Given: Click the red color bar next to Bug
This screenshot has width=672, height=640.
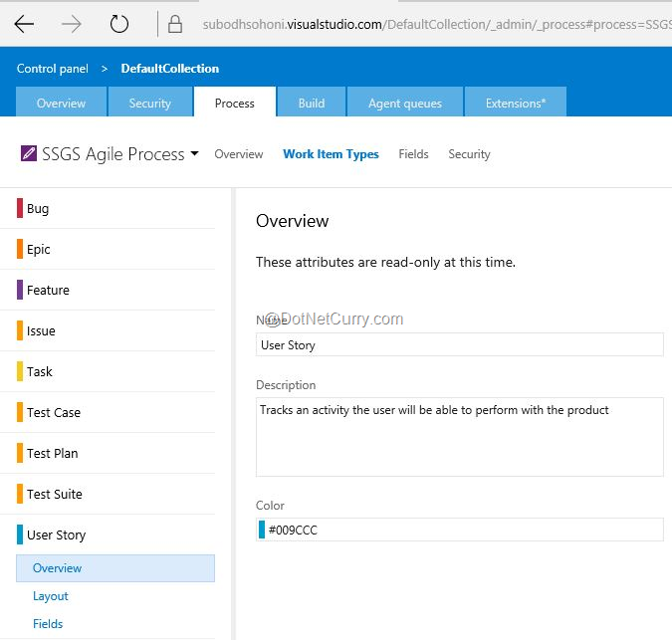Looking at the screenshot, I should tap(20, 208).
